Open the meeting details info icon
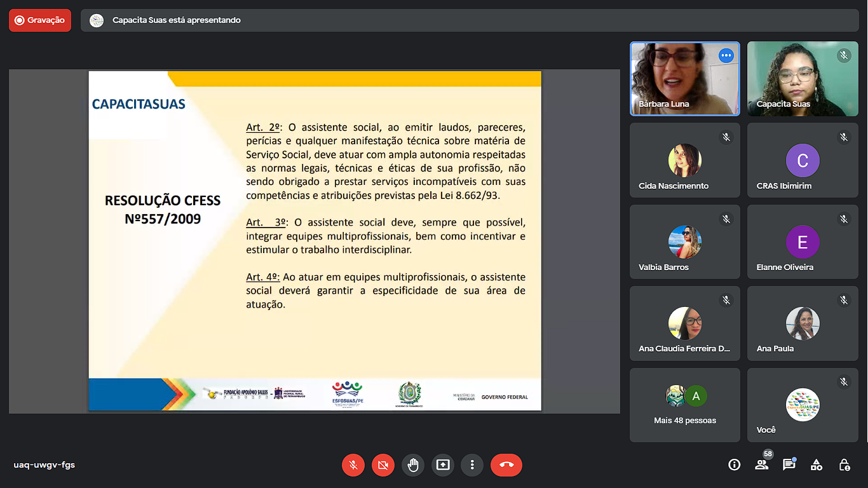This screenshot has height=488, width=868. [x=734, y=465]
